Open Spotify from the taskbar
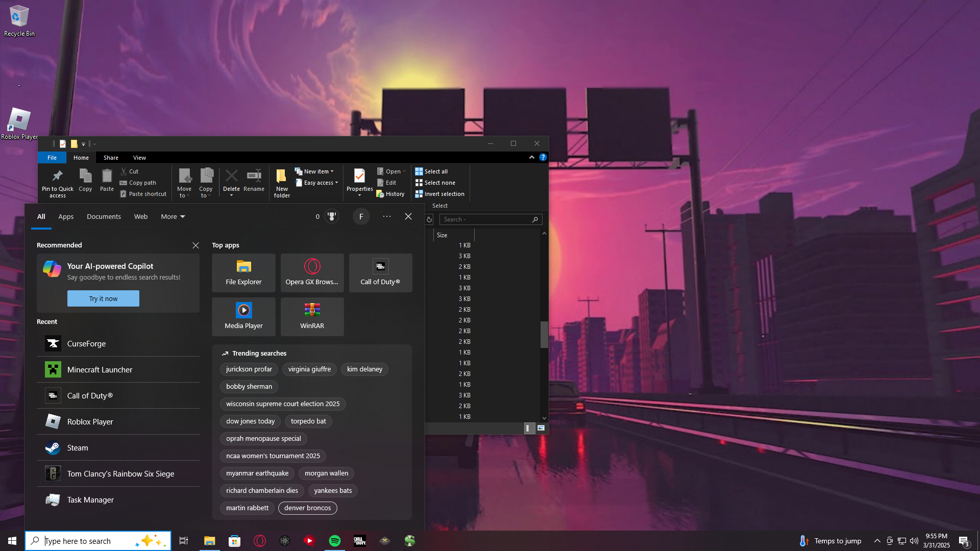 335,541
